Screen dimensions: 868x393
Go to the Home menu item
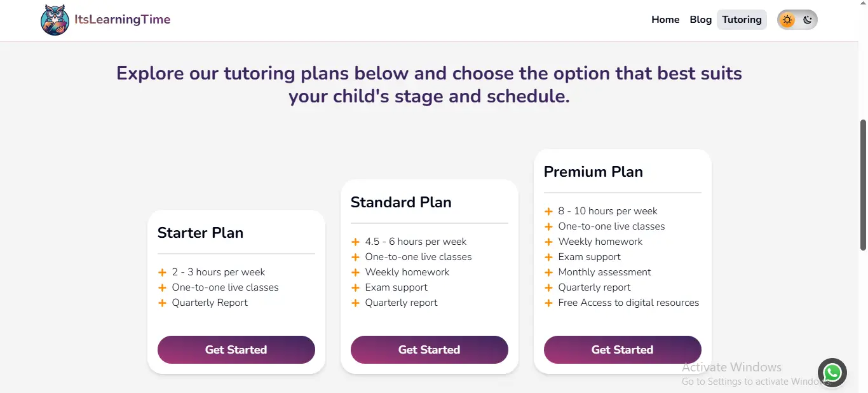665,20
